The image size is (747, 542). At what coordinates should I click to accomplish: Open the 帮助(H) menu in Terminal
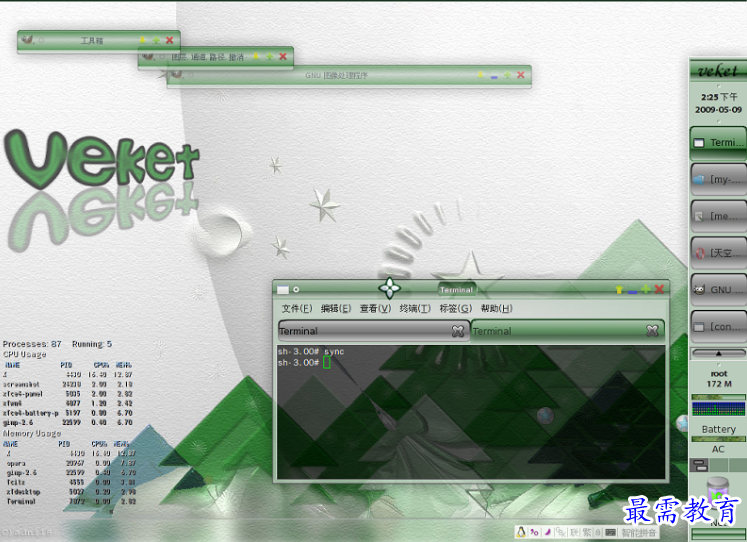click(496, 309)
